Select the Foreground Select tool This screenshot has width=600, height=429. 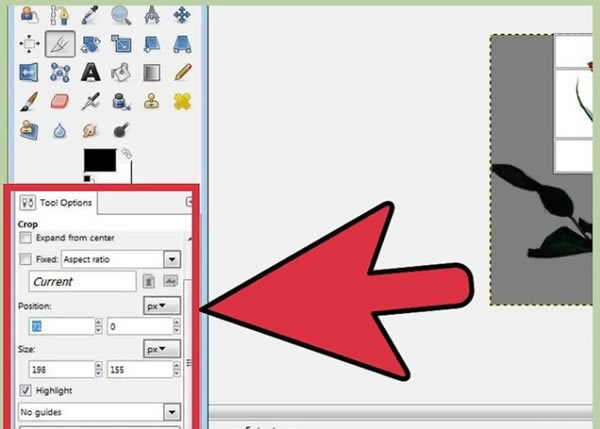pyautogui.click(x=29, y=15)
